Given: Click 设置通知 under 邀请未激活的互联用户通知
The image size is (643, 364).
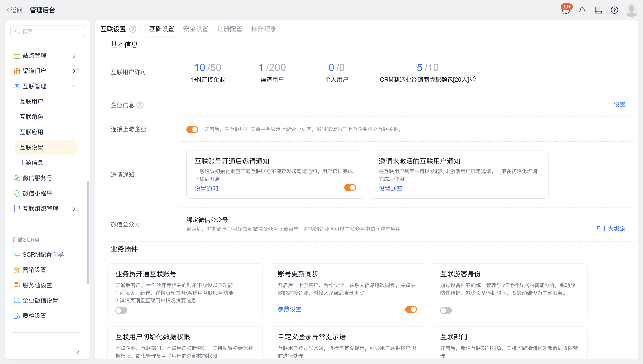Looking at the screenshot, I should coord(391,189).
